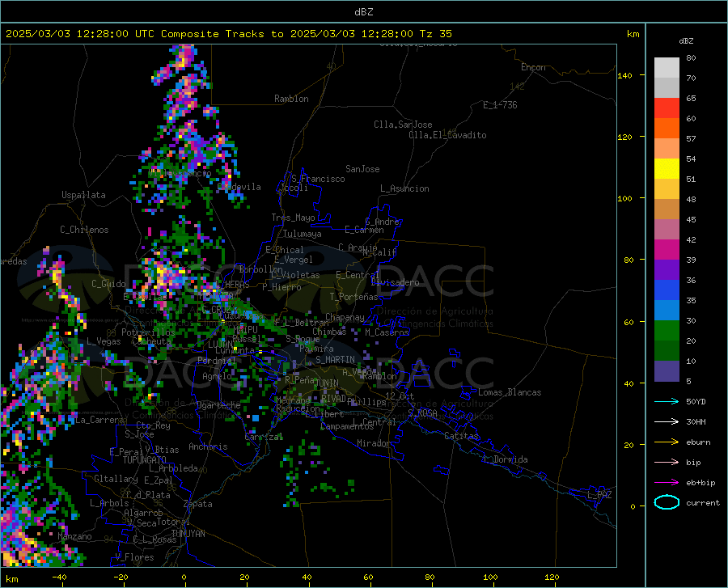Click the 'Phillips' map label
The width and height of the screenshot is (728, 588).
point(366,402)
